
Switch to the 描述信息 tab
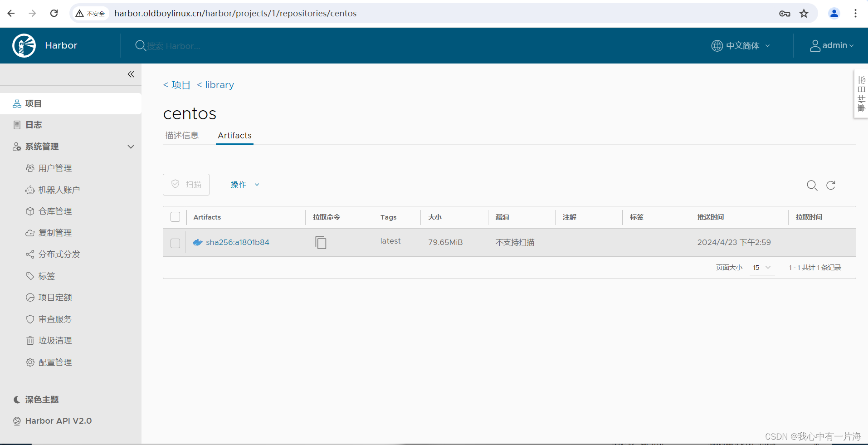pos(182,136)
